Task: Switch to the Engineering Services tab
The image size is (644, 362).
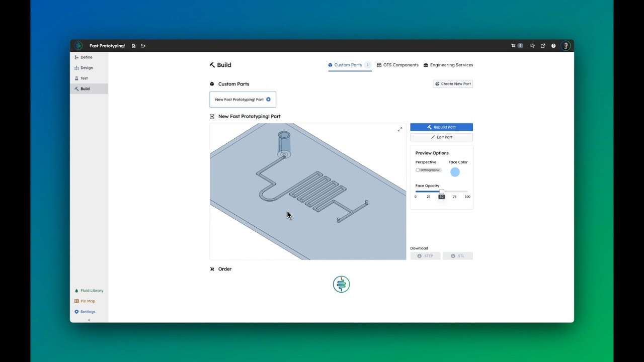Action: click(x=448, y=65)
